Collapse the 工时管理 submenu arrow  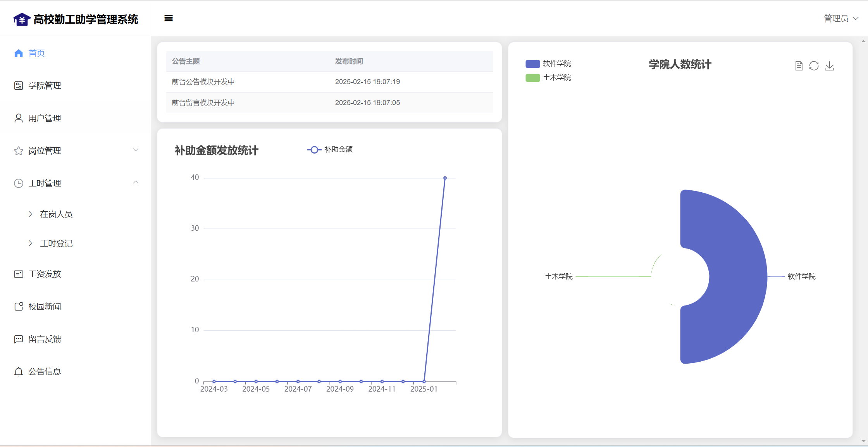point(136,183)
